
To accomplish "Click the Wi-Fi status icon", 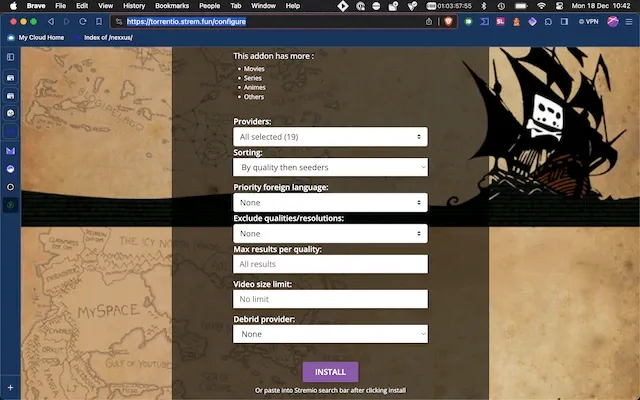I will coord(541,6).
